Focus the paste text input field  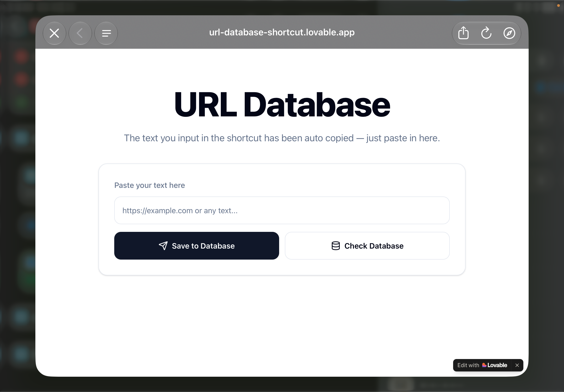click(282, 210)
